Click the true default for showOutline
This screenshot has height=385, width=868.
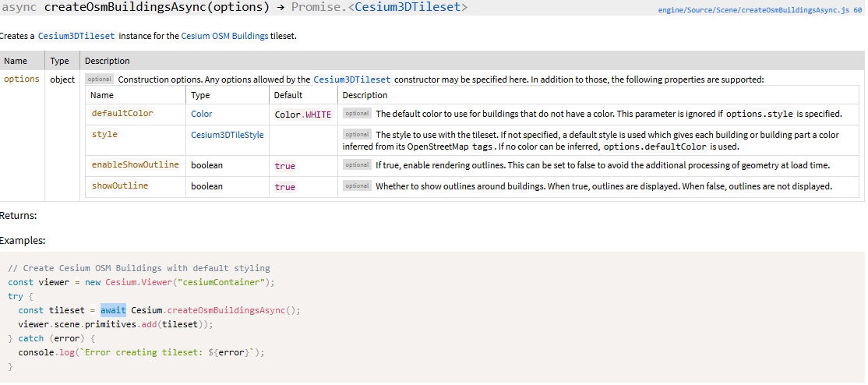click(285, 187)
